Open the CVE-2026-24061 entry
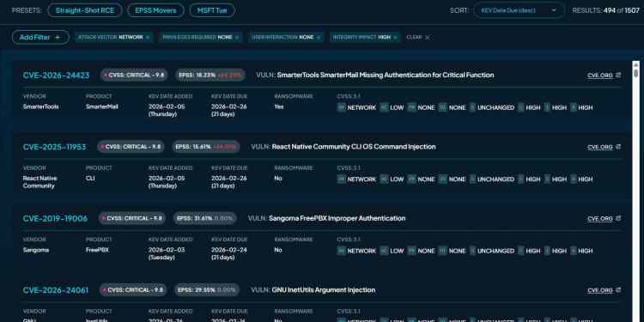This screenshot has height=322, width=644. [x=56, y=290]
